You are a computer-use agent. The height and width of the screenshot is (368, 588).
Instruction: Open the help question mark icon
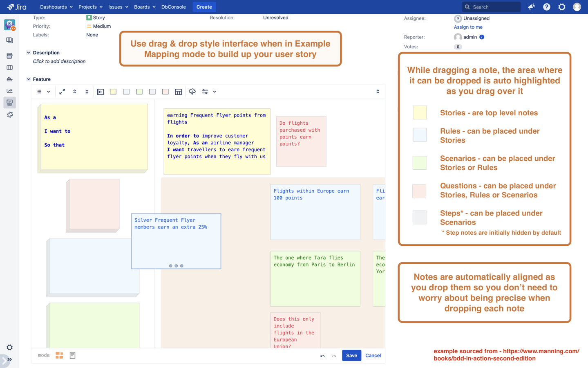pyautogui.click(x=547, y=7)
